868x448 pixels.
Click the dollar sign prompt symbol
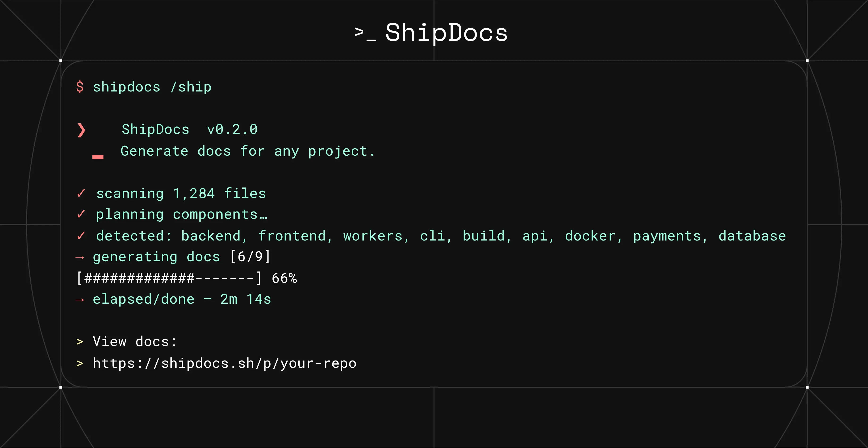pyautogui.click(x=80, y=87)
